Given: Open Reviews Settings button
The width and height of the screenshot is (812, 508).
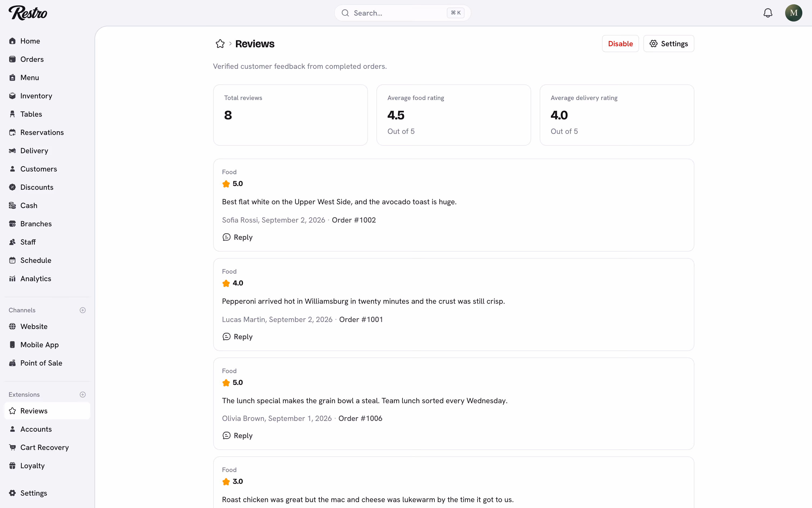Looking at the screenshot, I should click(668, 44).
